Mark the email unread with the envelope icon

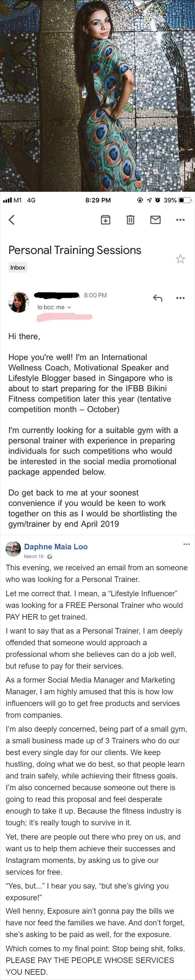[155, 220]
